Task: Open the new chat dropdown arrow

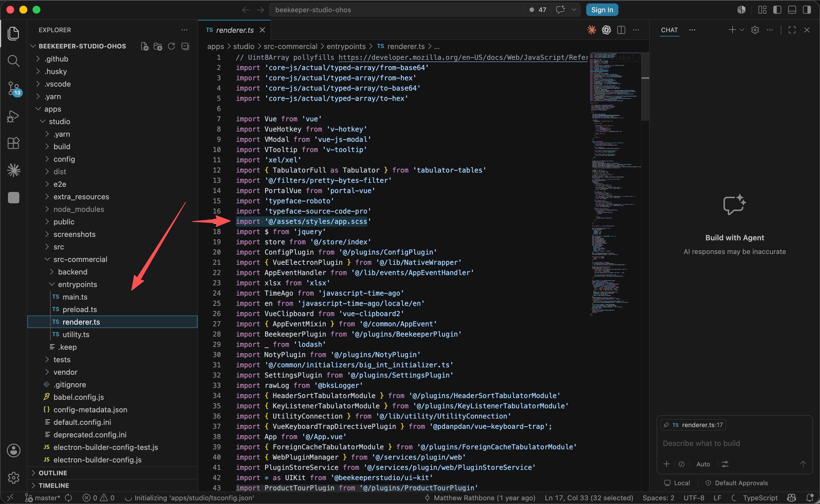Action: pyautogui.click(x=742, y=30)
